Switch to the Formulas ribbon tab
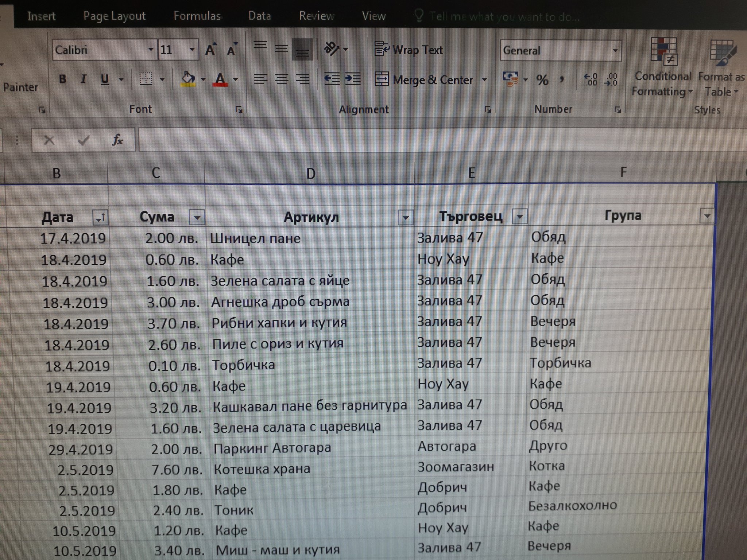747x560 pixels. 197,16
